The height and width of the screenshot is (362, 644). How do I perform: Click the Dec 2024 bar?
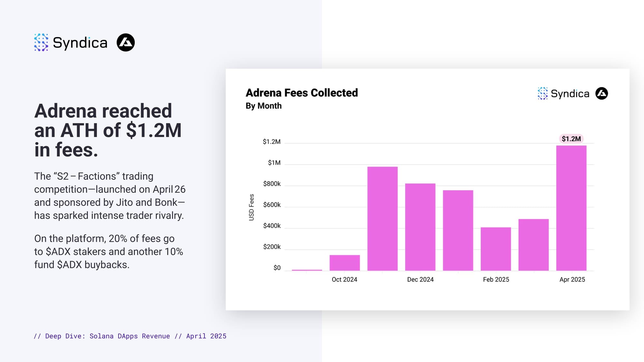click(x=420, y=227)
